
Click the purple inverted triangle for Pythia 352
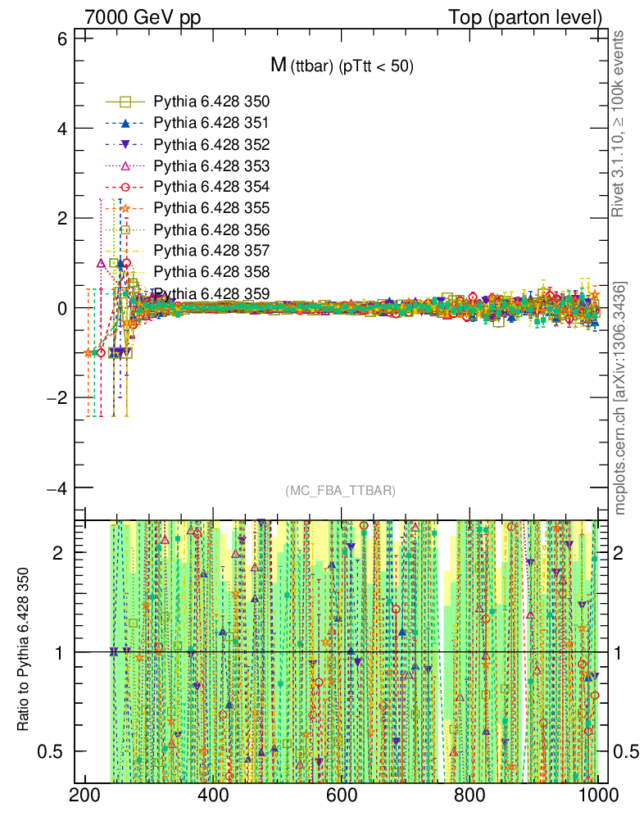coord(125,144)
